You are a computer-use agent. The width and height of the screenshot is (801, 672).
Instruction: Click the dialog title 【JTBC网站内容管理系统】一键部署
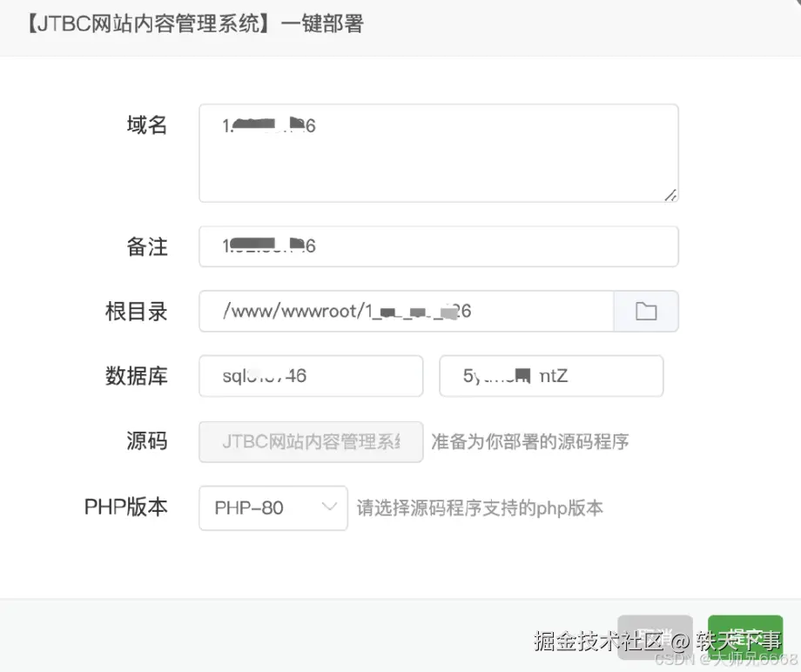pos(194,24)
